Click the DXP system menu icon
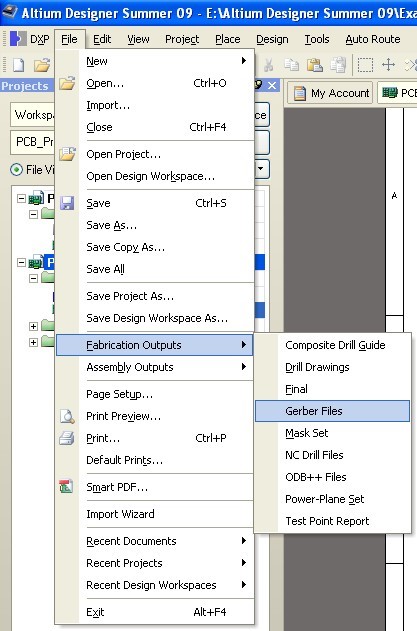Screen dimensions: 417x631 coord(18,39)
